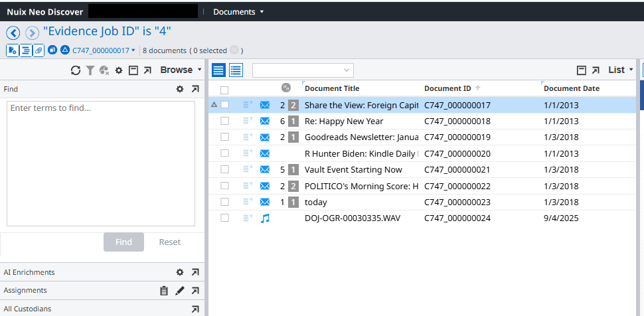Viewport: 644px width, 316px height.
Task: Expand the Assignments section
Action: [25, 291]
